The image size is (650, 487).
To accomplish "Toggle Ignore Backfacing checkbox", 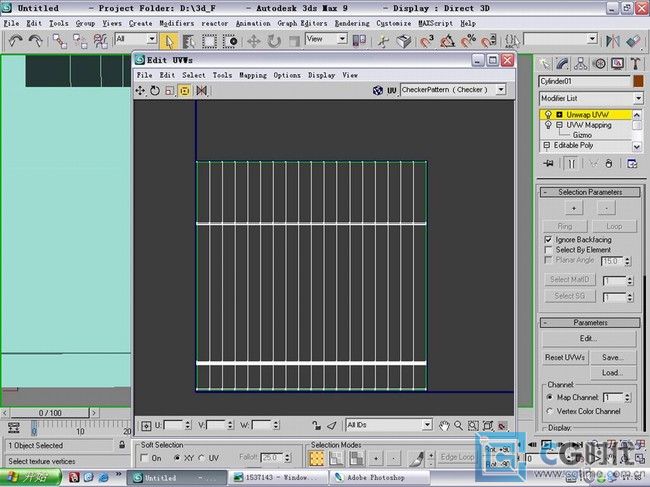I will click(x=548, y=240).
